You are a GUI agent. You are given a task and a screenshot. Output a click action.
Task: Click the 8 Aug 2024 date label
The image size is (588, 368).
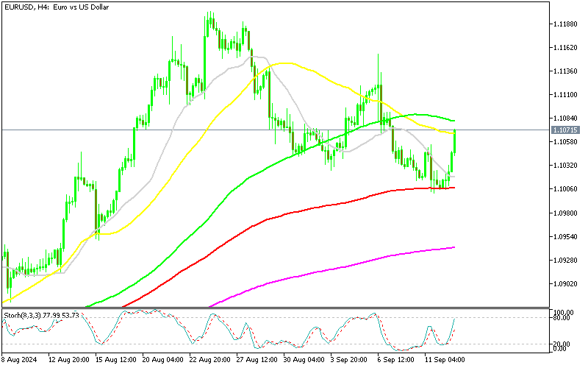click(20, 359)
